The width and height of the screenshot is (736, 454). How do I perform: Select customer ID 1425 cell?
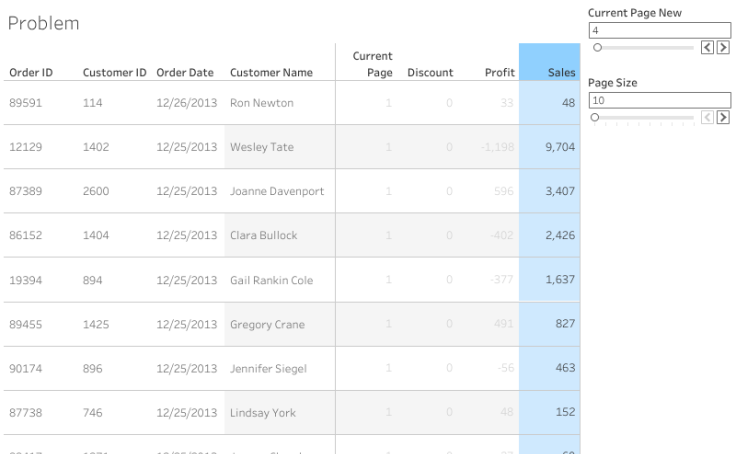click(x=95, y=325)
